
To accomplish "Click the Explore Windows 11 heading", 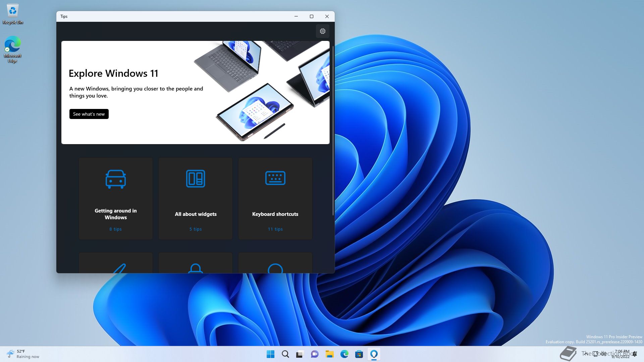I will 113,73.
